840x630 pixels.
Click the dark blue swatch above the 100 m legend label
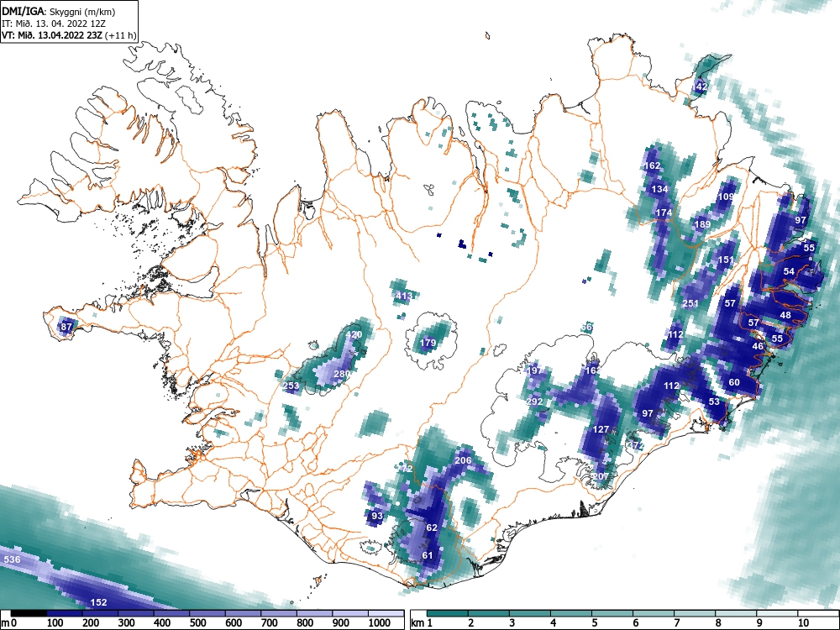tap(65, 613)
